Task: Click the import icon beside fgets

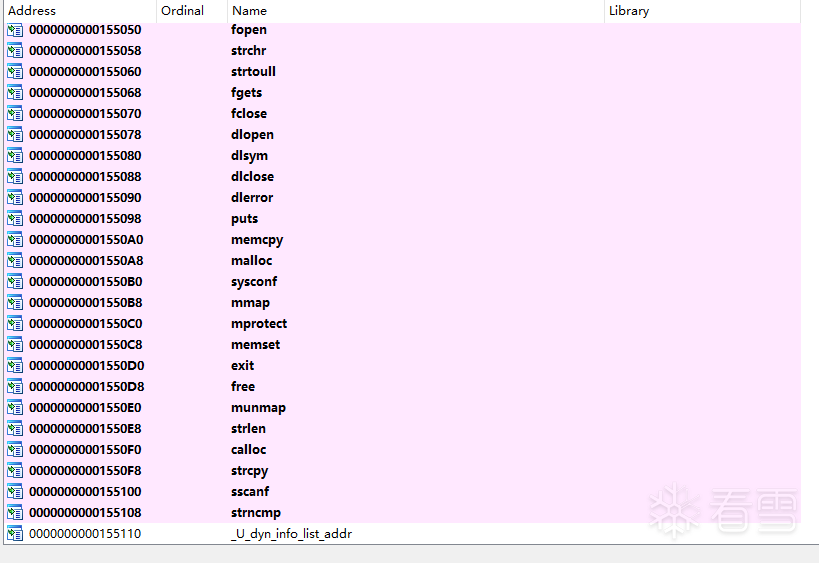Action: coord(15,93)
